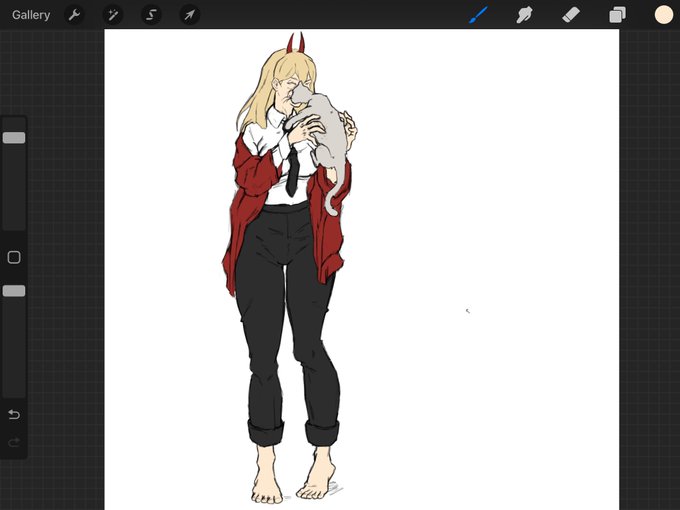680x510 pixels.
Task: Open the Gallery
Action: coord(31,15)
